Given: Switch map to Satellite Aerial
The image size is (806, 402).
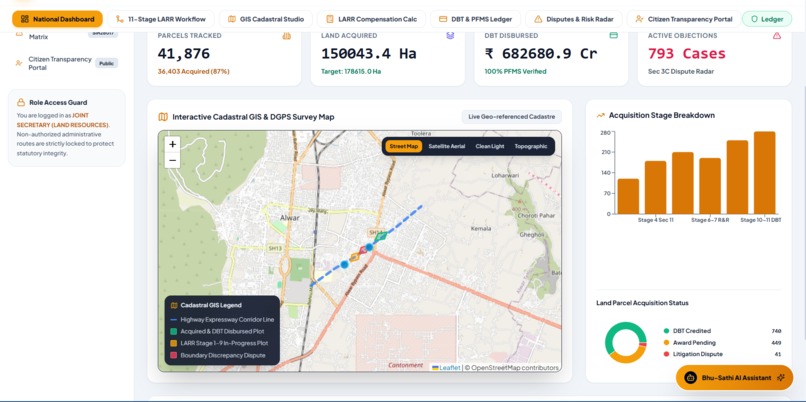Looking at the screenshot, I should [x=447, y=146].
